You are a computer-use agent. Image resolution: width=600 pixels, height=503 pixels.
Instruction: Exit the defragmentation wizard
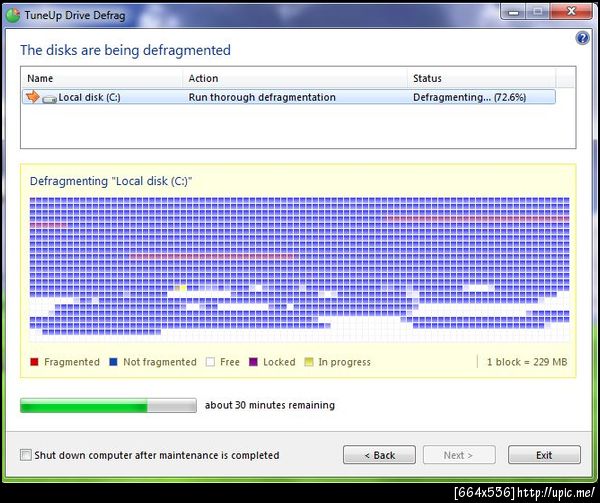click(544, 455)
